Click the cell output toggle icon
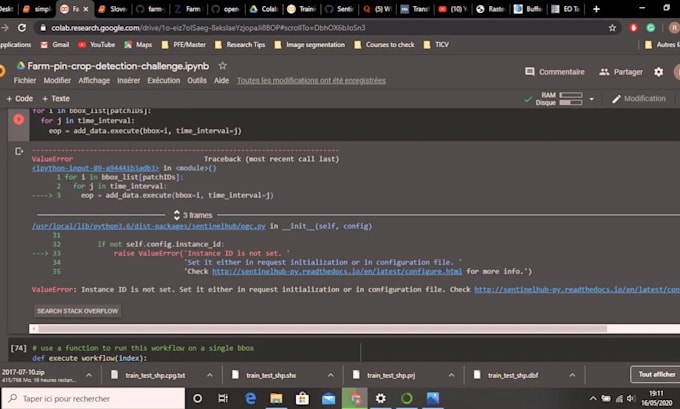Viewport: 680px width, 409px height. [x=18, y=152]
